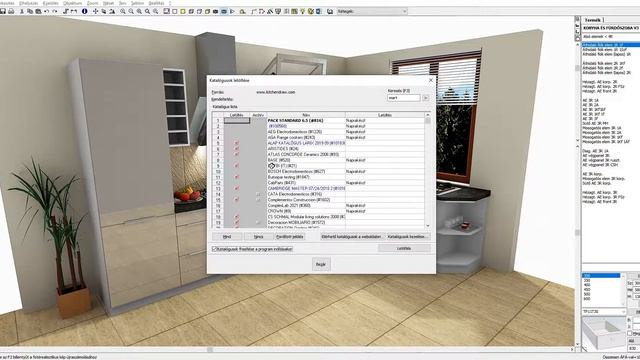640x360 pixels.
Task: Toggle download checkbox for ALAP KATALÓGUS row
Action: coord(237,143)
